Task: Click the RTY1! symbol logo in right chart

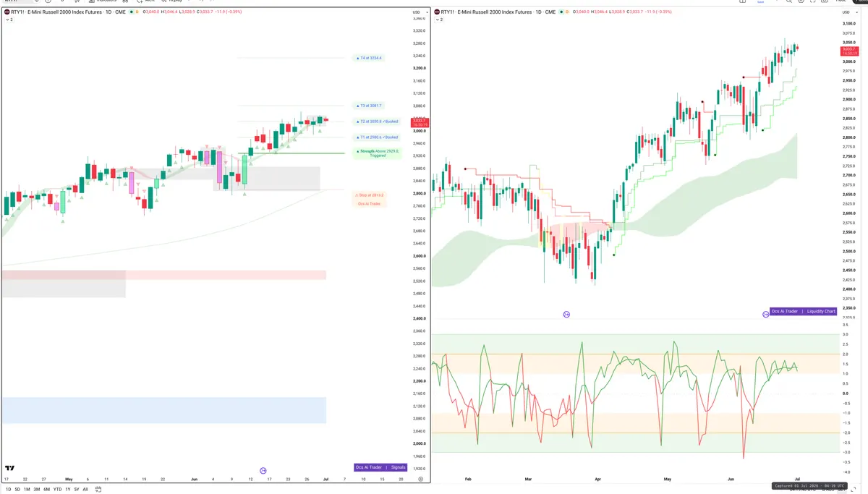Action: click(x=436, y=12)
